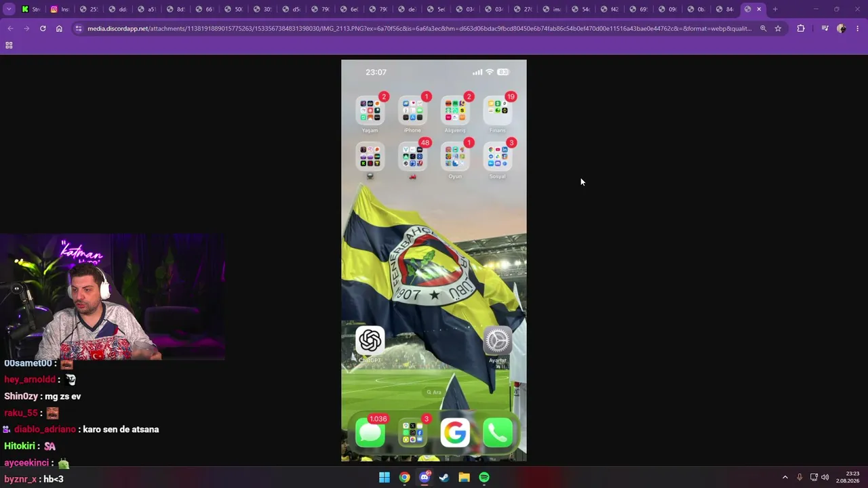Open the zoom magnifier in the address bar
Screen dimensions: 868x488
(764, 28)
